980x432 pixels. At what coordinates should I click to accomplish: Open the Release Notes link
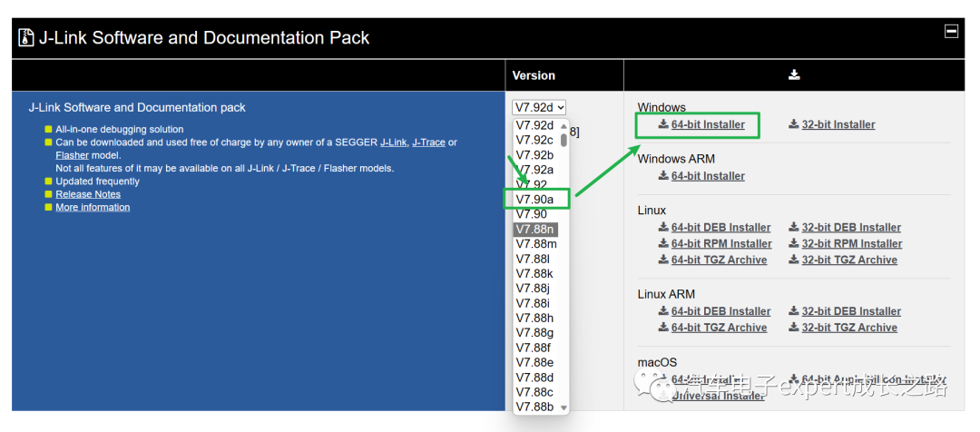88,194
